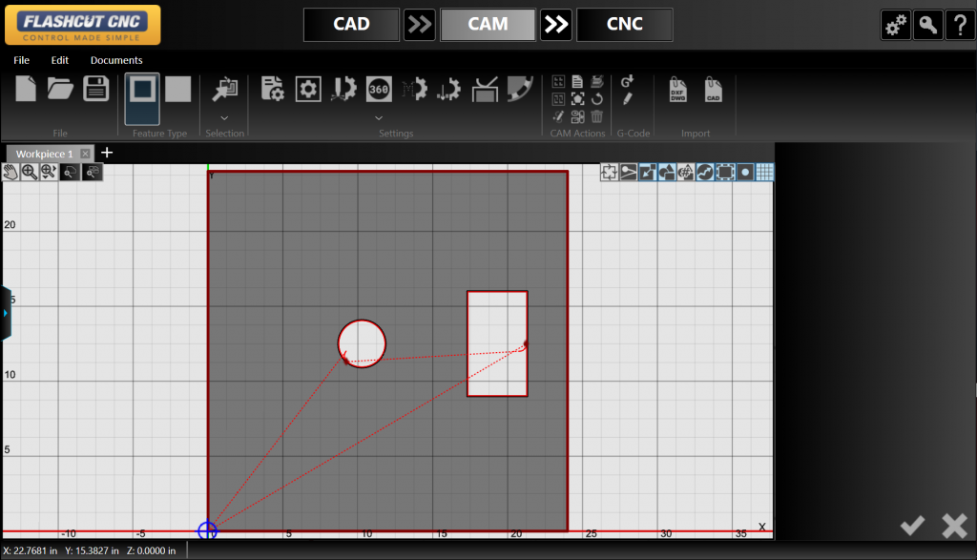Click the pencil edit CAM action icon
Viewport: 977px width, 560px height.
pos(558,116)
